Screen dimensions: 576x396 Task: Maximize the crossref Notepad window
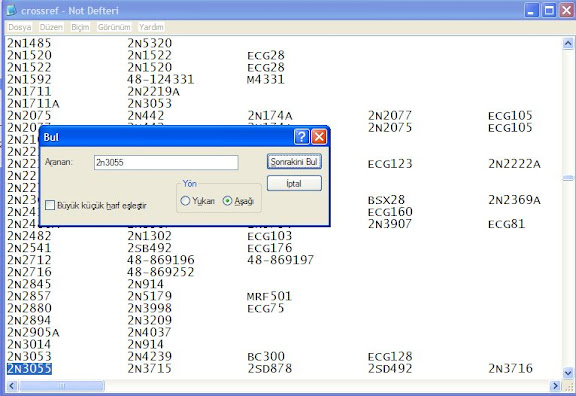[549, 10]
